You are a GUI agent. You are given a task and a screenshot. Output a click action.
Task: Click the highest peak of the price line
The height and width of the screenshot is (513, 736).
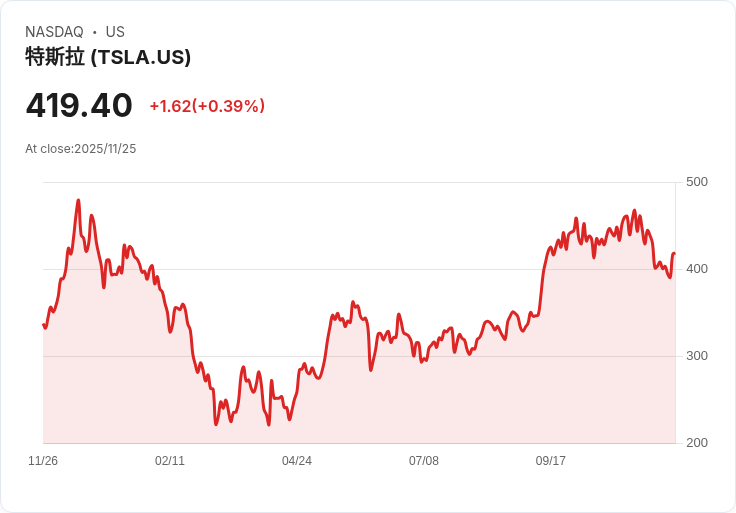[78, 201]
